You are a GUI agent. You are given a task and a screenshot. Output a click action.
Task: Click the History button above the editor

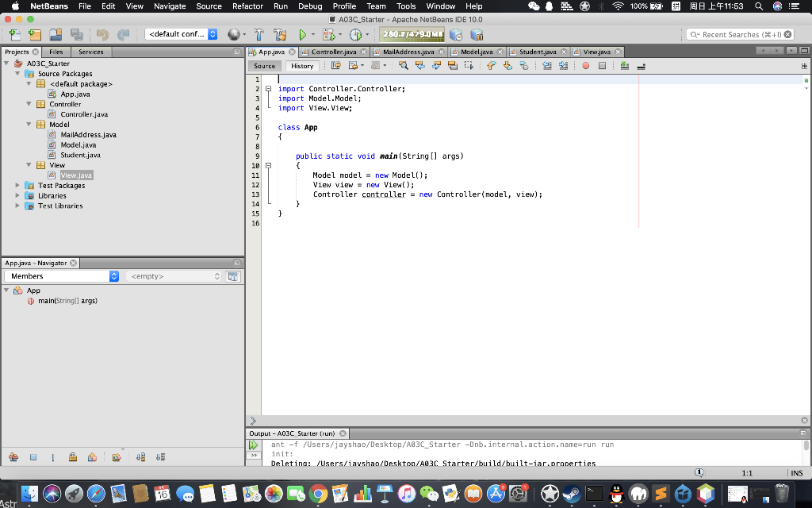(302, 66)
